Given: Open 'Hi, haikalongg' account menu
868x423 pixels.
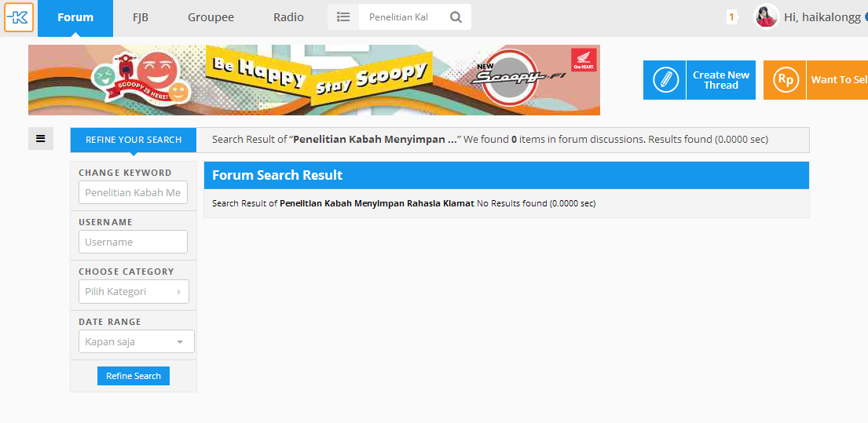Looking at the screenshot, I should tap(822, 18).
